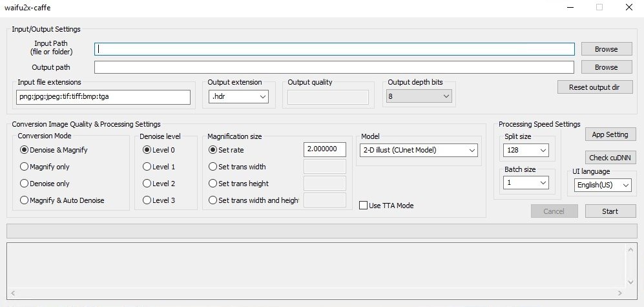Select Set trans width option
The width and height of the screenshot is (644, 307).
tap(237, 167)
